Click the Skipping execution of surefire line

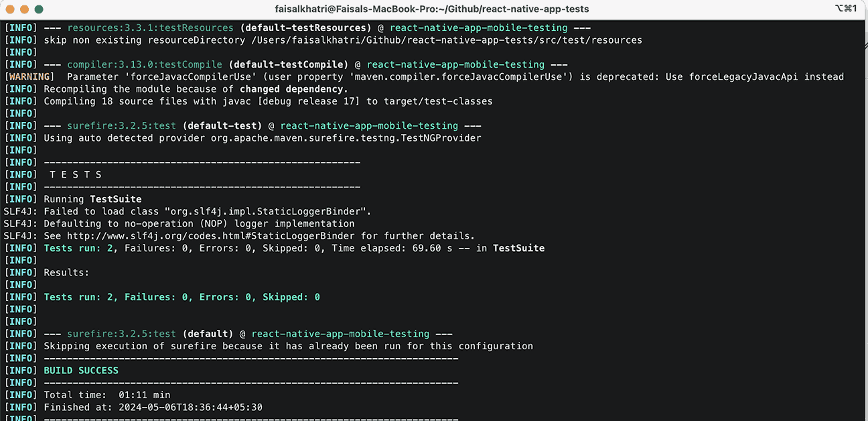tap(288, 345)
